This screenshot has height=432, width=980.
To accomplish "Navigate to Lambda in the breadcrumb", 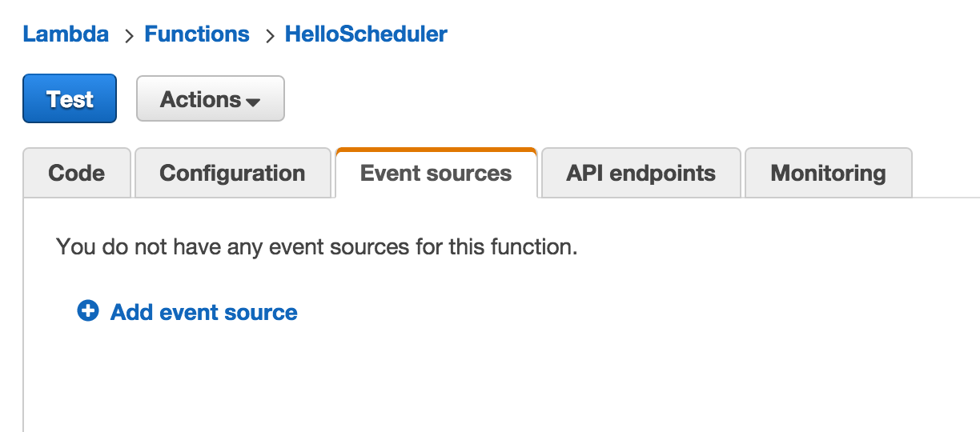I will pos(66,34).
